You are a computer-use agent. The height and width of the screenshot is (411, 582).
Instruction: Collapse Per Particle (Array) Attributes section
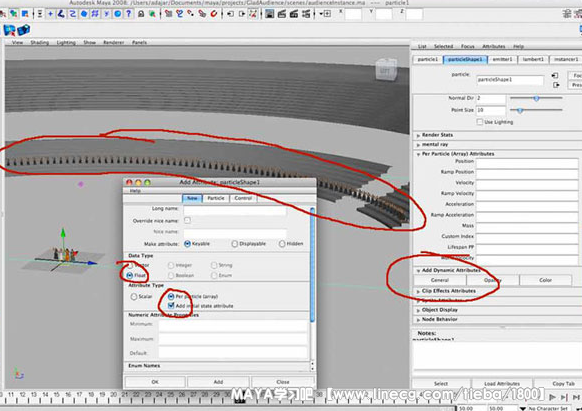(x=418, y=154)
